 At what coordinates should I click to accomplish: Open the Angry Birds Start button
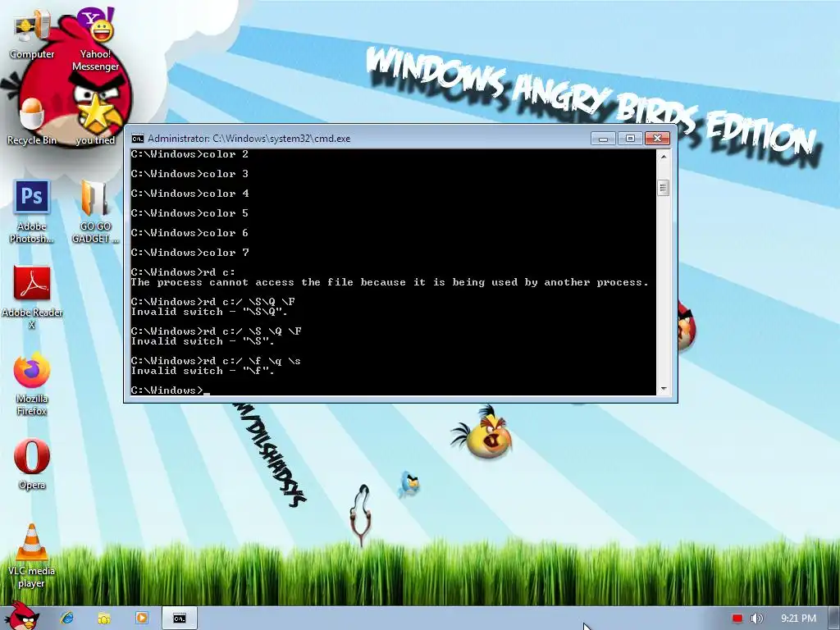click(x=22, y=616)
